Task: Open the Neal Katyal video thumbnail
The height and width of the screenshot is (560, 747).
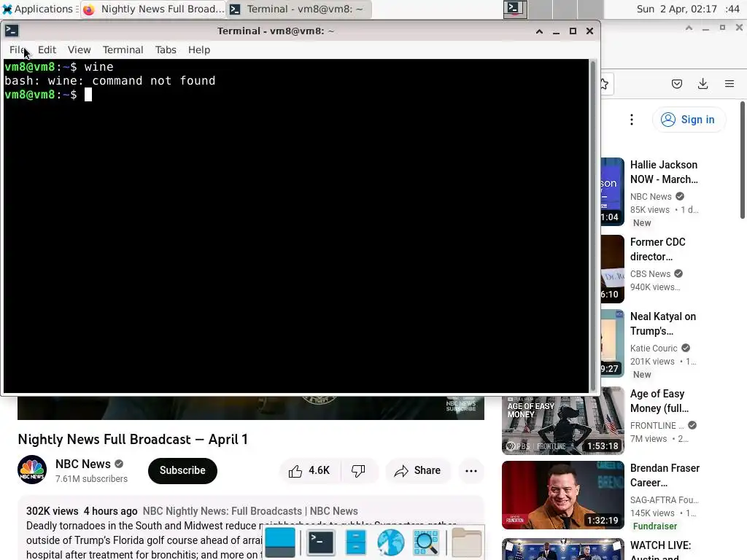Action: 612,343
